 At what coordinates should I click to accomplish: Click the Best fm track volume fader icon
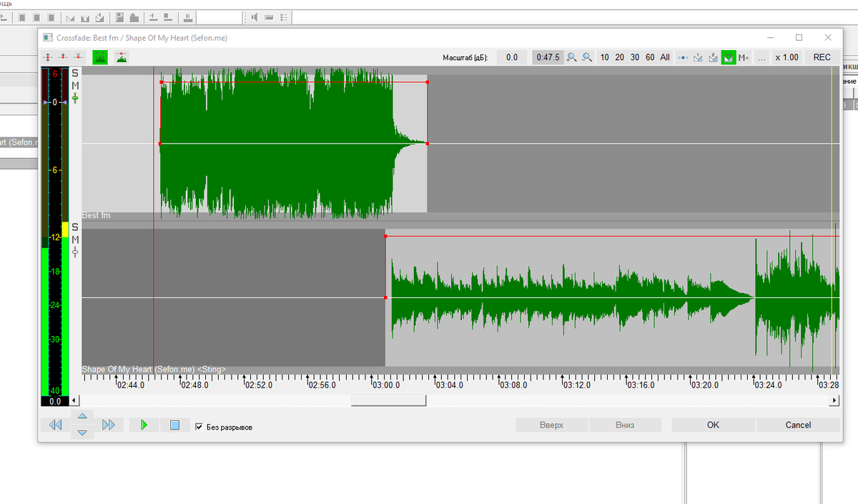pos(75,97)
